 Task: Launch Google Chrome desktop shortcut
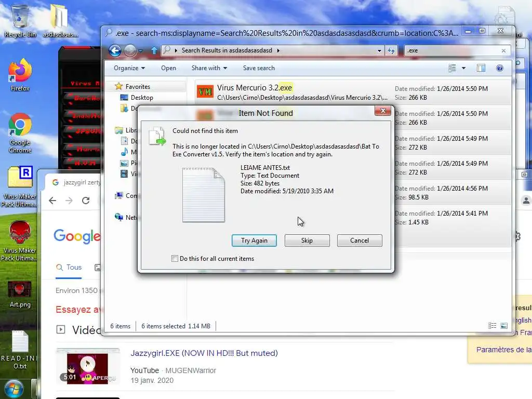(20, 133)
